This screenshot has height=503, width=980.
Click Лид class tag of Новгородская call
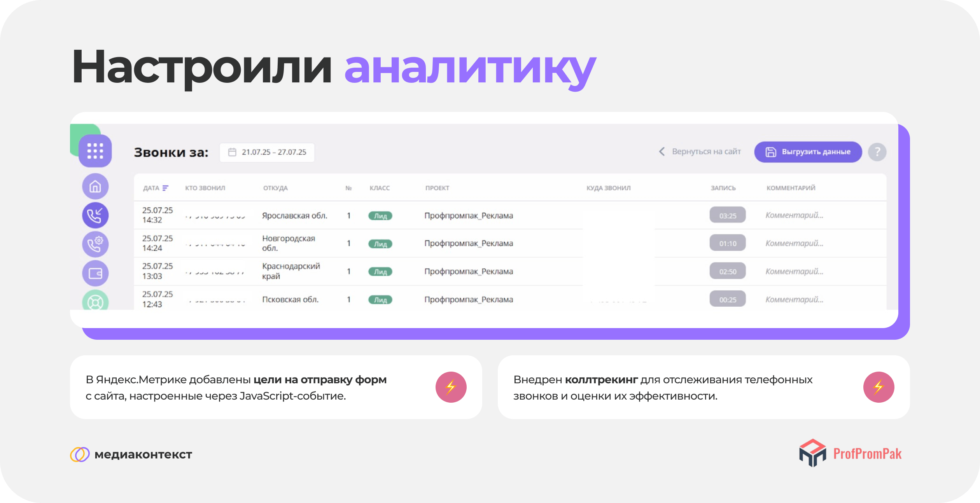tap(380, 244)
